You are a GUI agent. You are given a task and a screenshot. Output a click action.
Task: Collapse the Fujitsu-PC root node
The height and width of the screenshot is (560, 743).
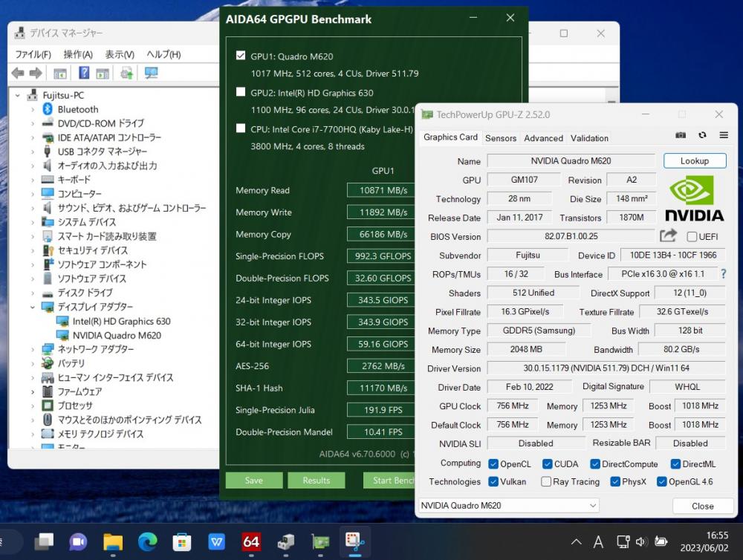pos(18,95)
